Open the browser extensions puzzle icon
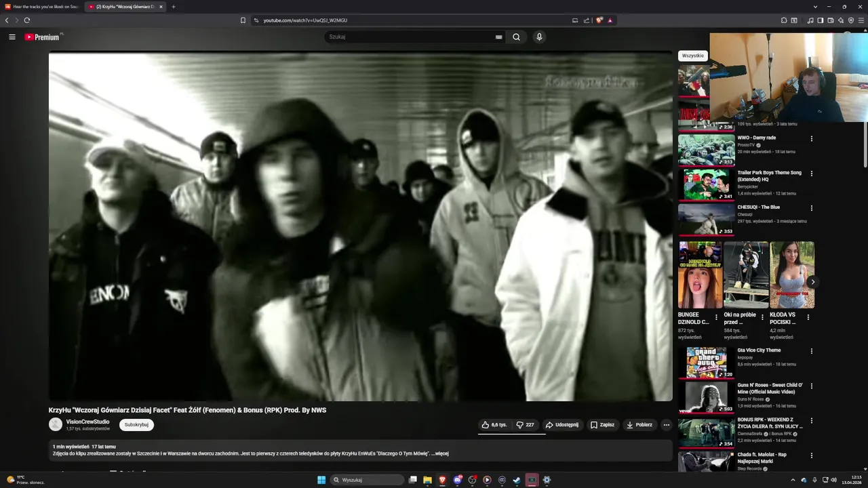This screenshot has width=868, height=488. click(x=783, y=20)
